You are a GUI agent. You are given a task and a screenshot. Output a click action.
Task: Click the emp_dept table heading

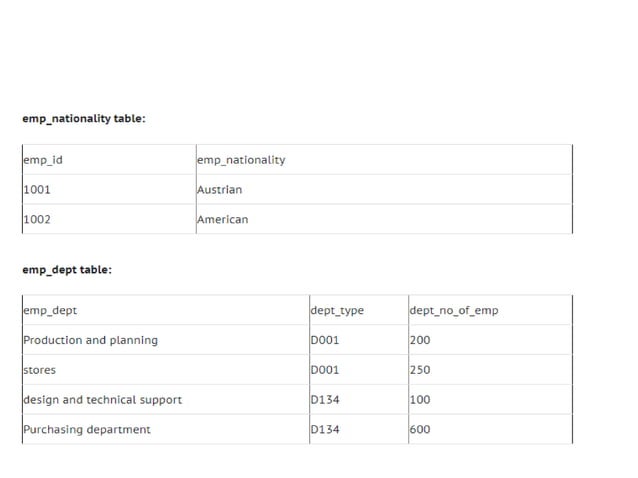[x=67, y=270]
